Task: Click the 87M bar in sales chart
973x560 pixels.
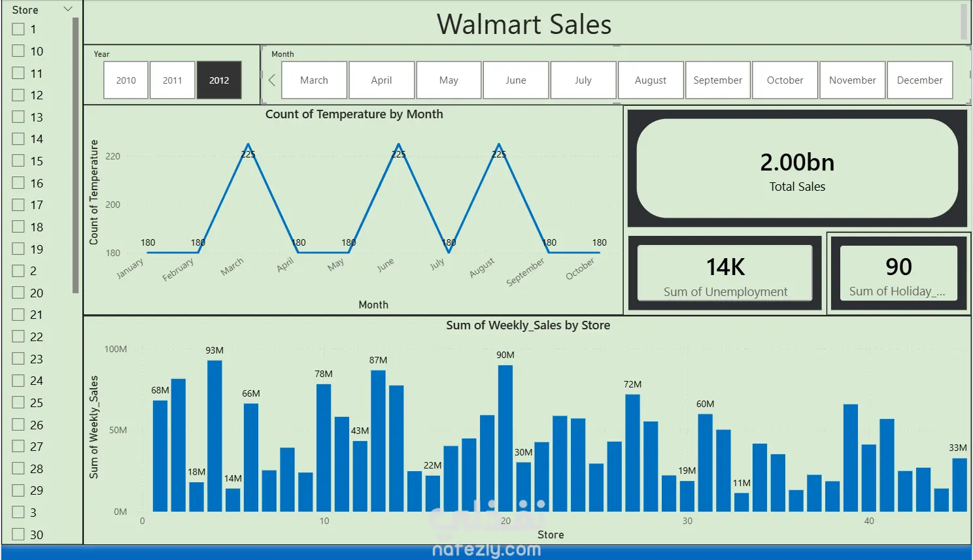Action: click(x=378, y=441)
